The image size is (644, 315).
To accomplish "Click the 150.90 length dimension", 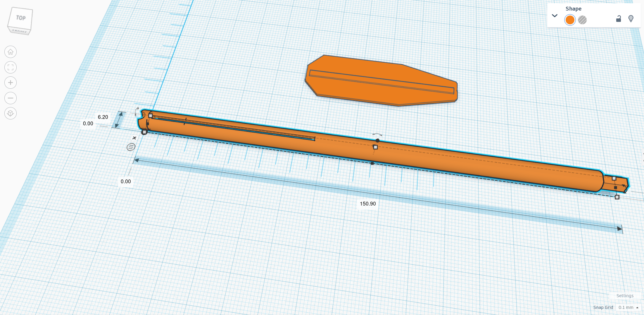I will point(368,204).
